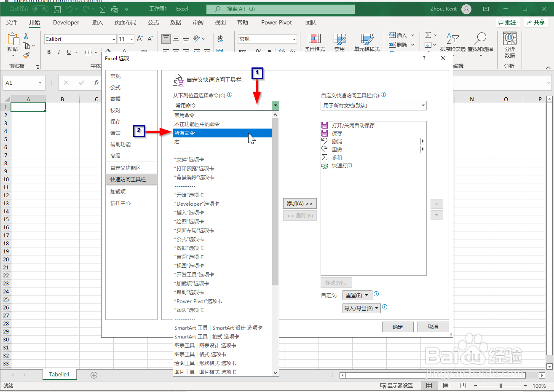Click the Wrap Text ab icon
Image resolution: width=554 pixels, height=392 pixels.
220,39
